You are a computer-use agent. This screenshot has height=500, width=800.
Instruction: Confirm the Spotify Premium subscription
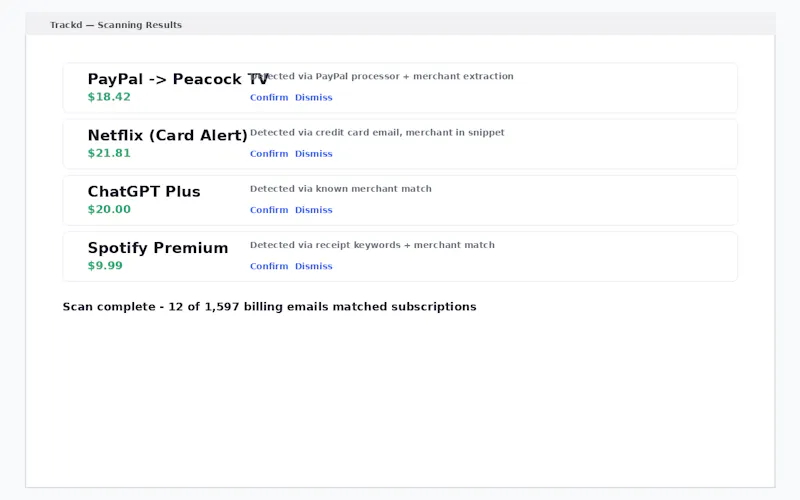click(269, 266)
